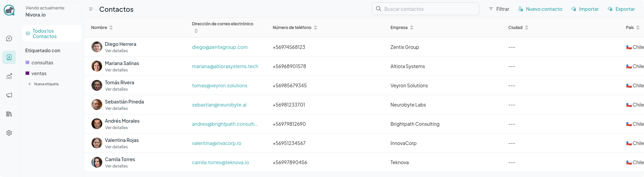Open the Conversations chat bubble icon in sidebar
This screenshot has height=177, width=644.
point(9,38)
